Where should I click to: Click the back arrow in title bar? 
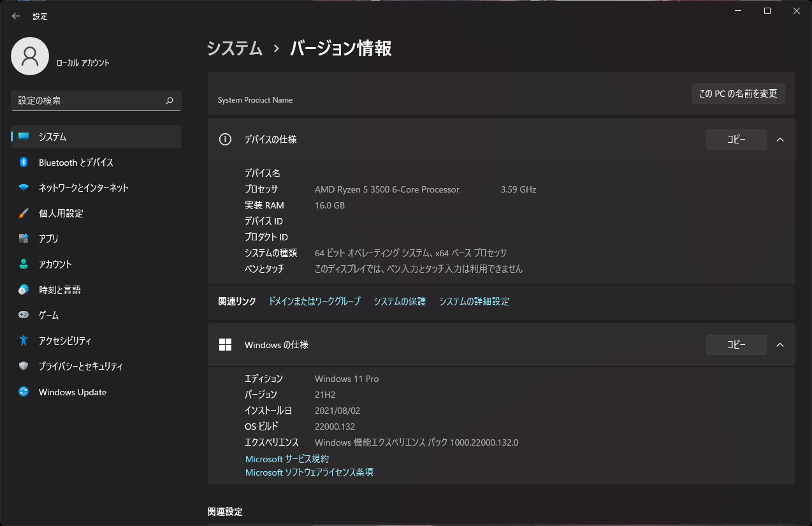(x=16, y=16)
